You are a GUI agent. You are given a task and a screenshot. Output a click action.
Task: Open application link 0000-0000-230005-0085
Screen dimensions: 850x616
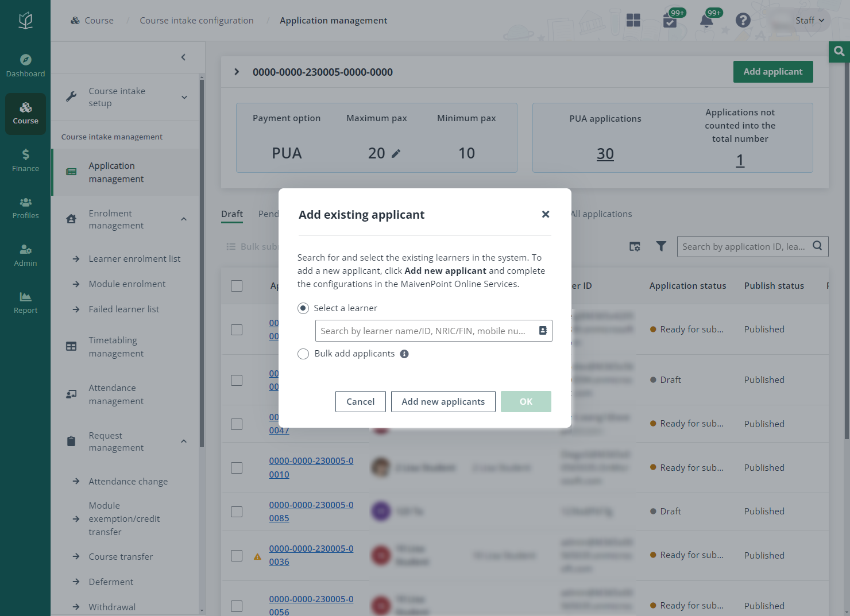[311, 512]
